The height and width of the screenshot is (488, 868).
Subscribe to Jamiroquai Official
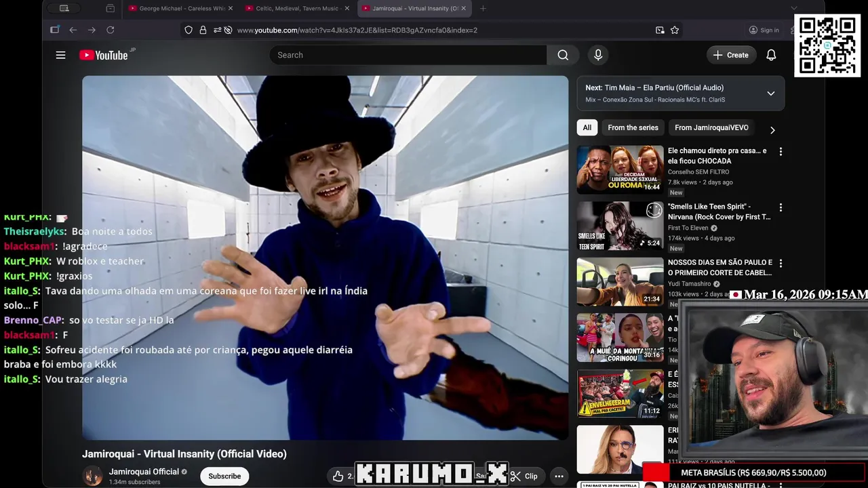pyautogui.click(x=224, y=476)
